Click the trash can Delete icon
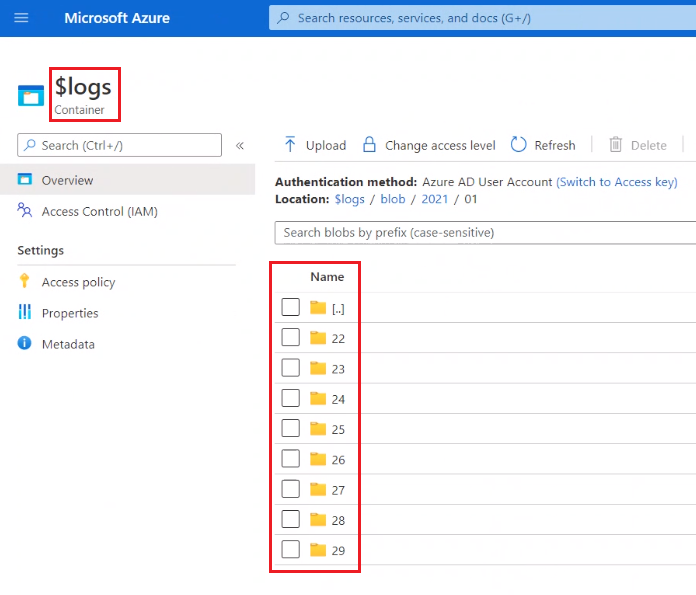The image size is (696, 595). click(x=616, y=144)
